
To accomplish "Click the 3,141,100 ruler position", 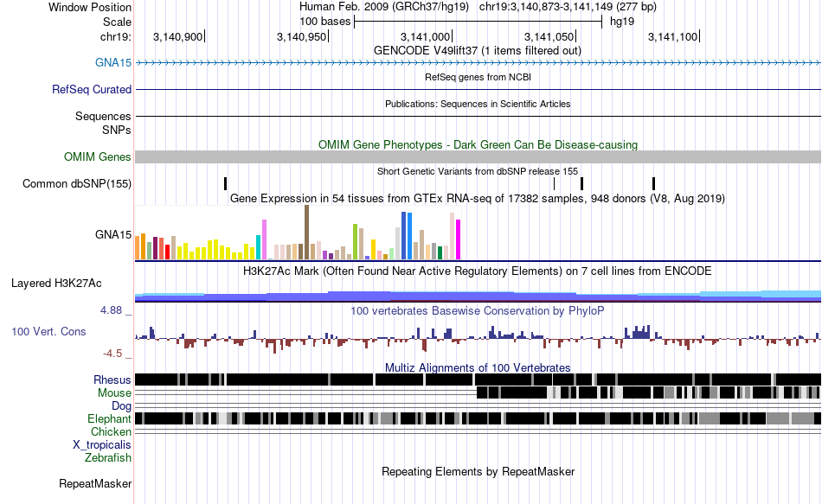I will coord(673,36).
